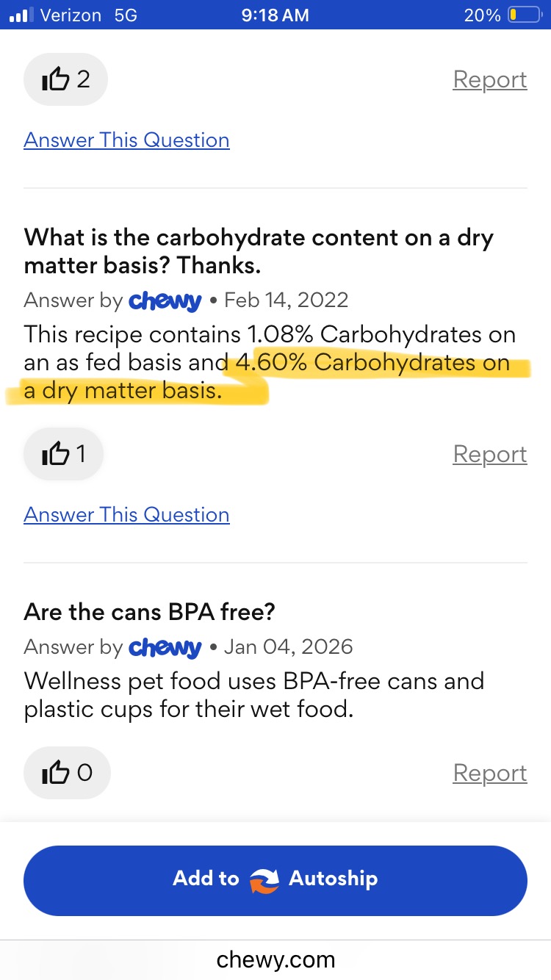Open Answer This Question above carbohydrate question

click(126, 140)
